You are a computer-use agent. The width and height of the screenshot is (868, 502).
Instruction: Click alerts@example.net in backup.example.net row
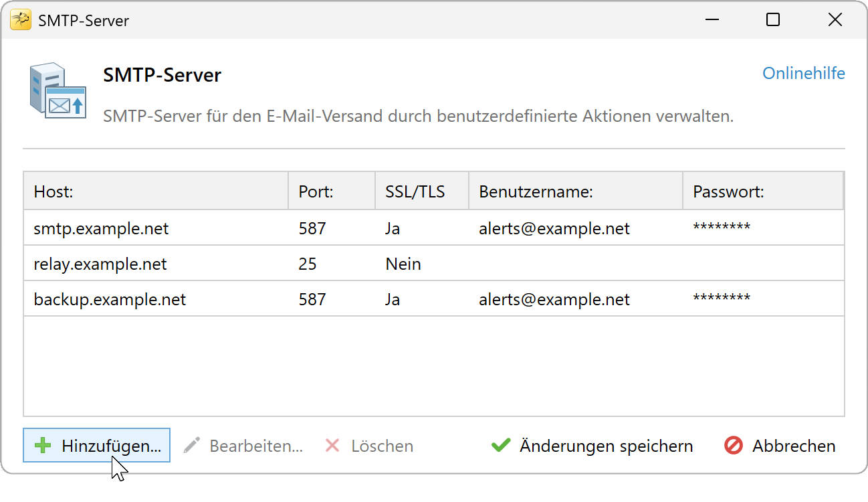pyautogui.click(x=554, y=299)
